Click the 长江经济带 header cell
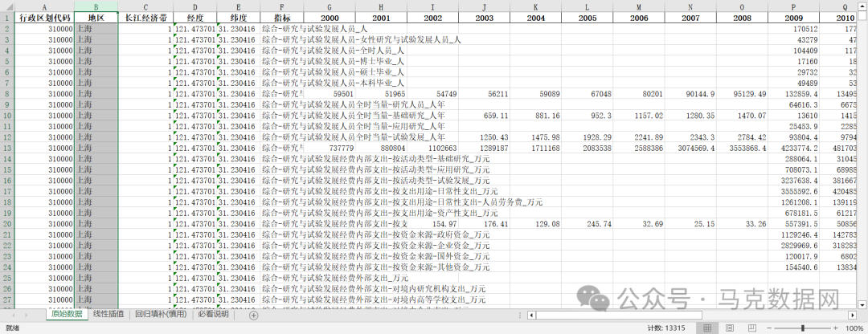The width and height of the screenshot is (868, 334). 145,18
